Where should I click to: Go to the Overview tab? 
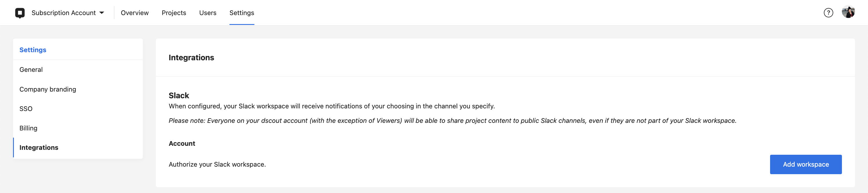click(x=134, y=13)
